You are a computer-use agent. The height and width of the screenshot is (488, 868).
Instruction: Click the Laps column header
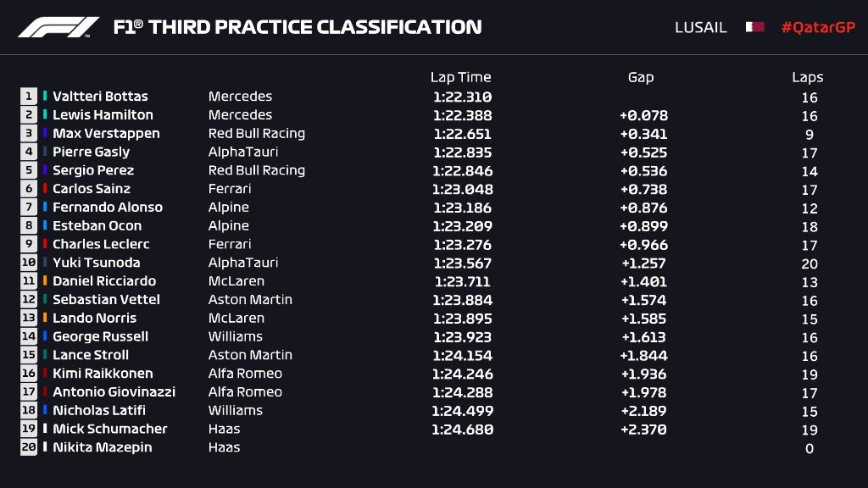(808, 77)
